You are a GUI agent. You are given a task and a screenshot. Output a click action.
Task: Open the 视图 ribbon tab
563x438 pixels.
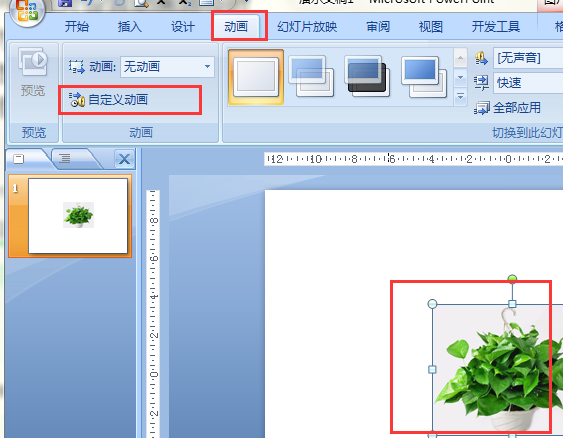pos(431,27)
